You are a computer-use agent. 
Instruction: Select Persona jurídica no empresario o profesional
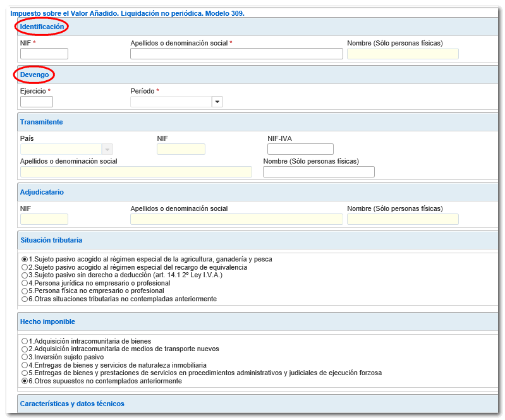coord(25,283)
